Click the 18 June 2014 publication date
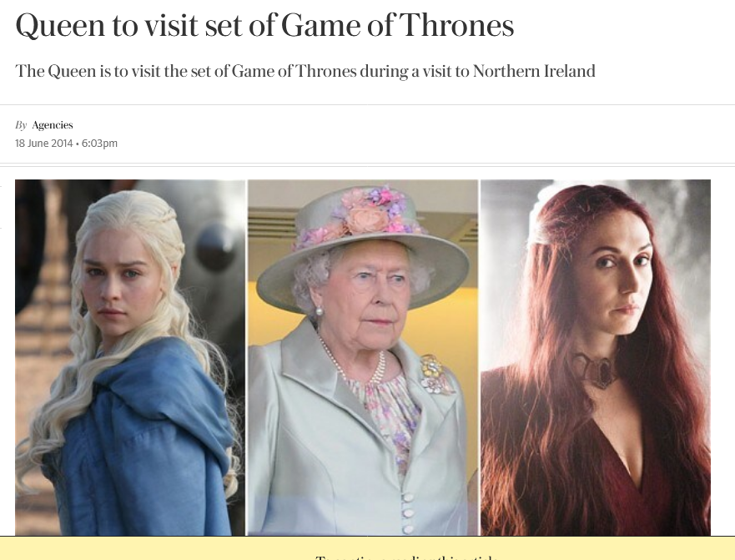Viewport: 735px width, 560px height. 44,143
